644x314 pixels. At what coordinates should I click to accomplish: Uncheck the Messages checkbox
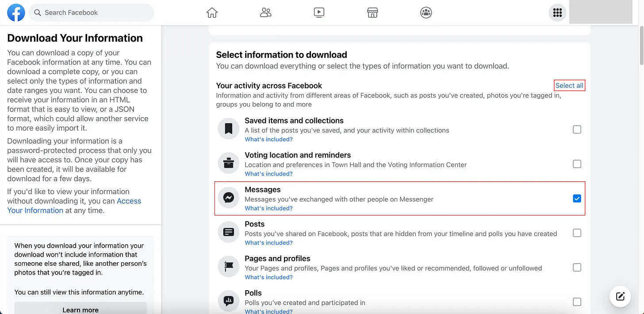point(577,199)
